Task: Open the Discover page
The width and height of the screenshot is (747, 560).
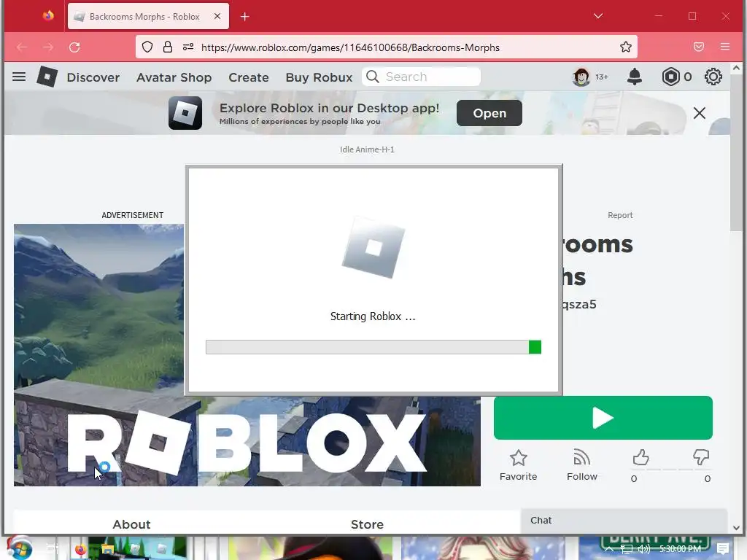Action: [93, 77]
